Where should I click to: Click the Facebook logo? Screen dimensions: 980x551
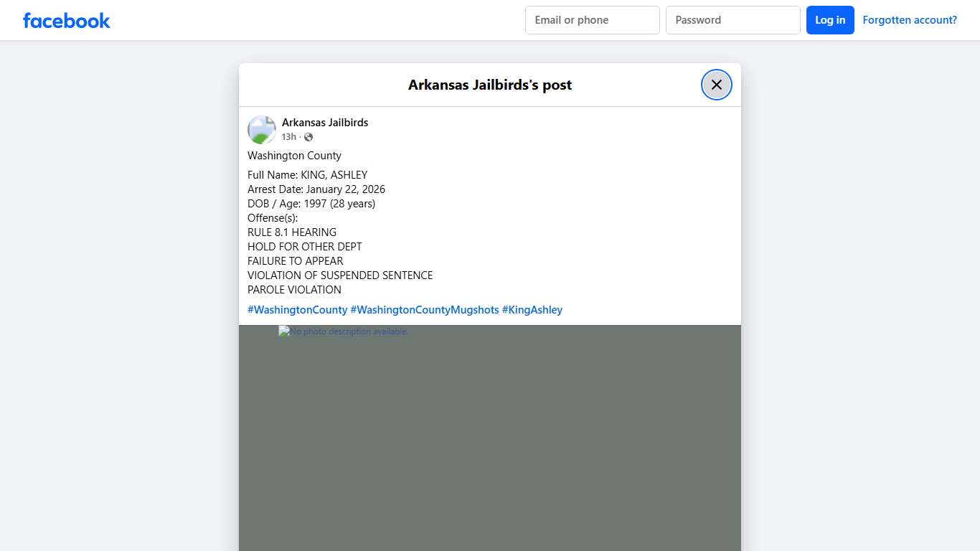[66, 20]
